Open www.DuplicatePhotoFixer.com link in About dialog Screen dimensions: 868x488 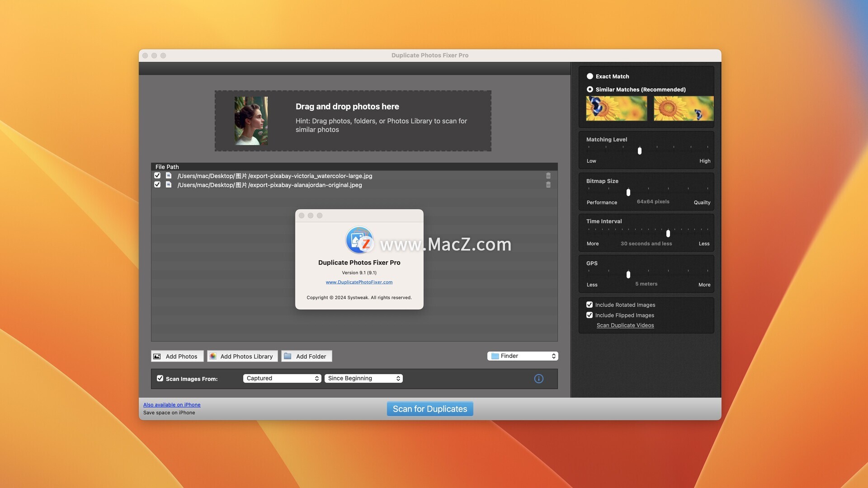(x=359, y=282)
